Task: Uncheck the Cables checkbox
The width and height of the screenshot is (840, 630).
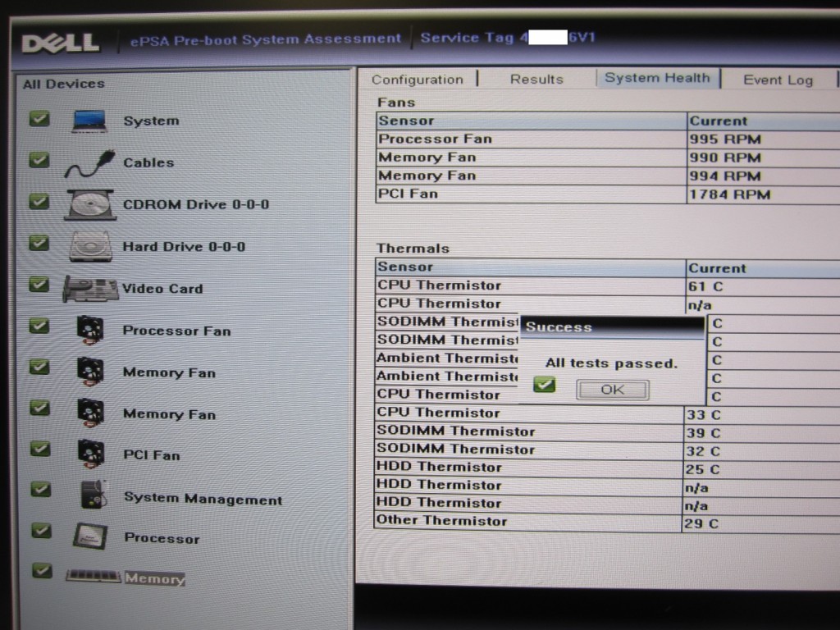Action: [39, 160]
